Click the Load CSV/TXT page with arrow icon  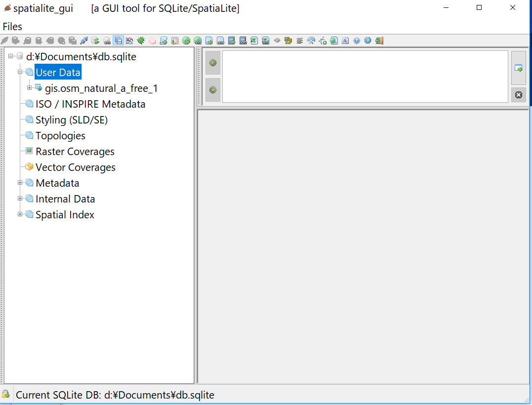[x=209, y=40]
